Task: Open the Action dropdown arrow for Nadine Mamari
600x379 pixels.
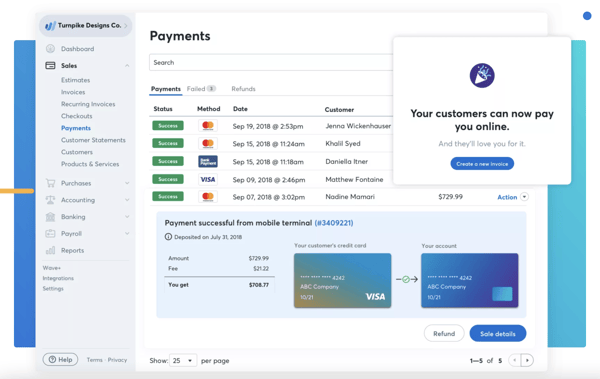Action: (524, 197)
